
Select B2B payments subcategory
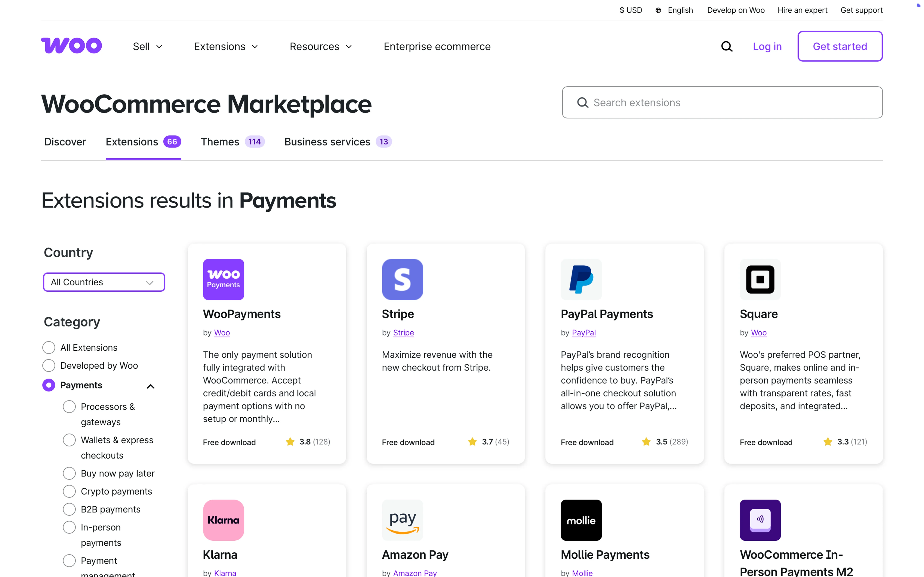[69, 509]
